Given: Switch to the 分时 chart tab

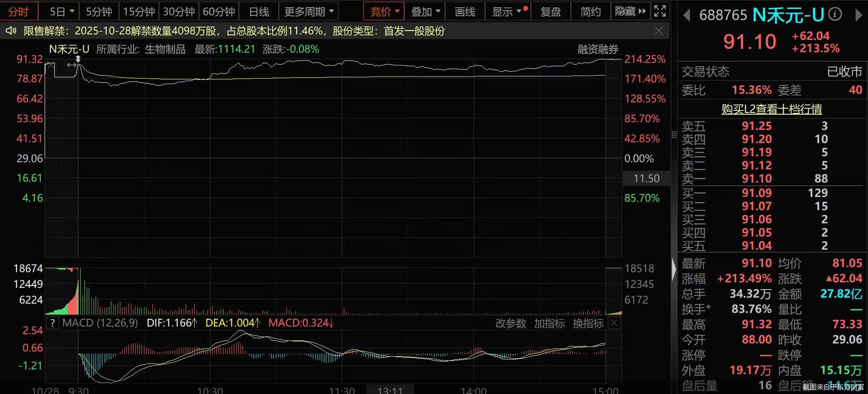Looking at the screenshot, I should coord(19,11).
